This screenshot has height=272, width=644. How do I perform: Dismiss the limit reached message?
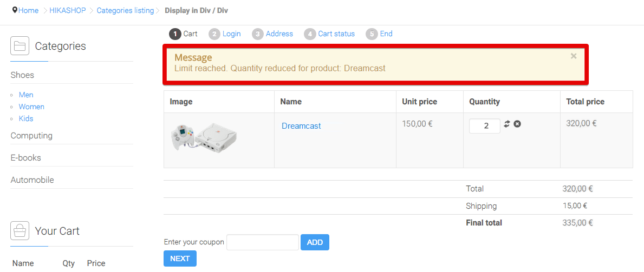(574, 56)
